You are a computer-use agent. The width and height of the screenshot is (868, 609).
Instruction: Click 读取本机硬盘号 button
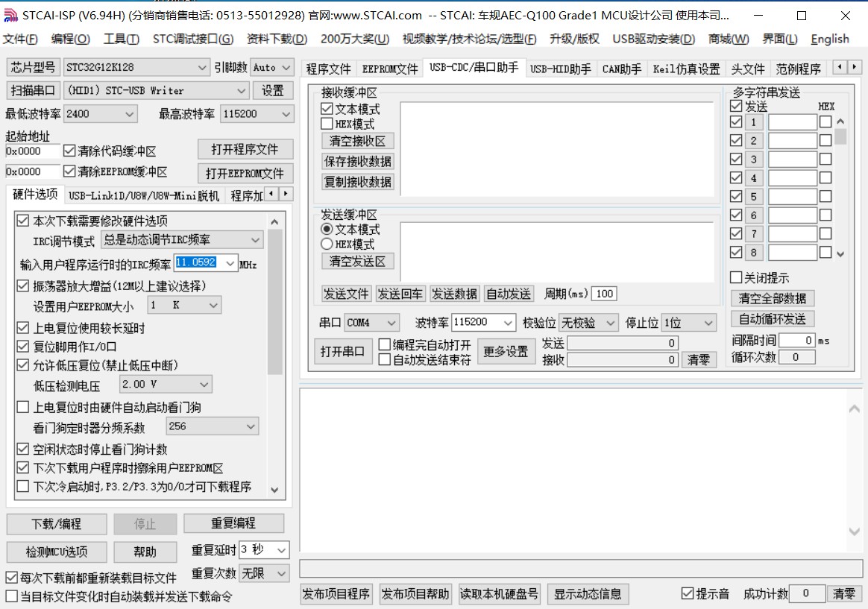click(500, 593)
